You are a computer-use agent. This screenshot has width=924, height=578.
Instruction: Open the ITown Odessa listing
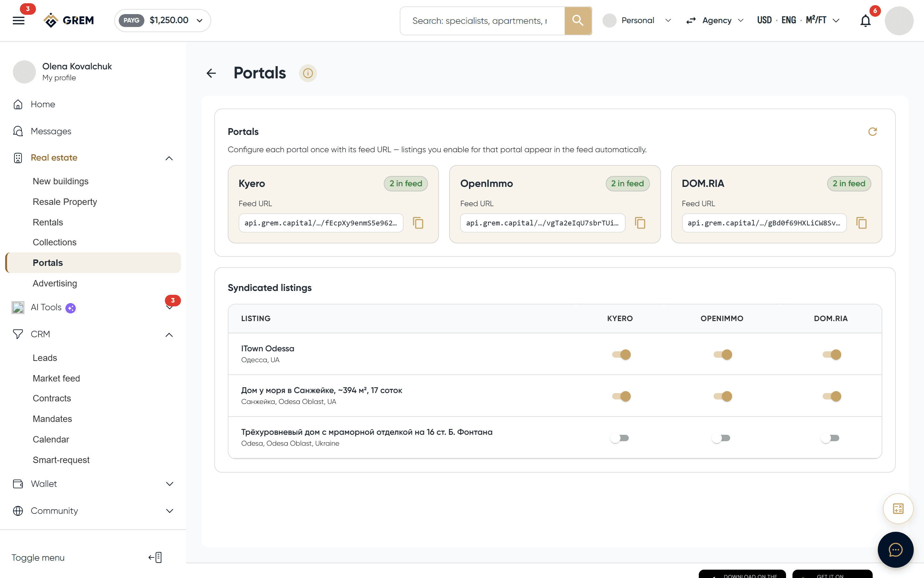point(267,348)
